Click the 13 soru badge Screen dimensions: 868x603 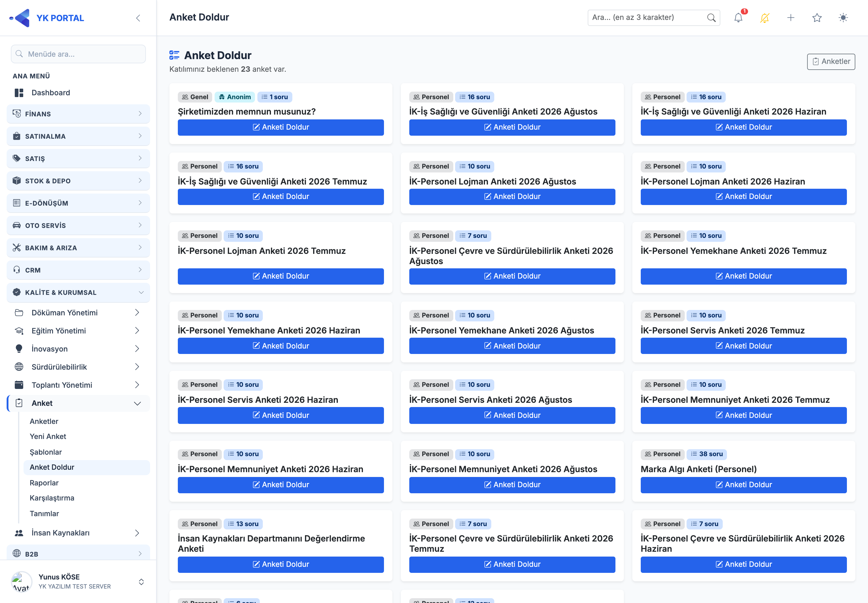pos(243,524)
